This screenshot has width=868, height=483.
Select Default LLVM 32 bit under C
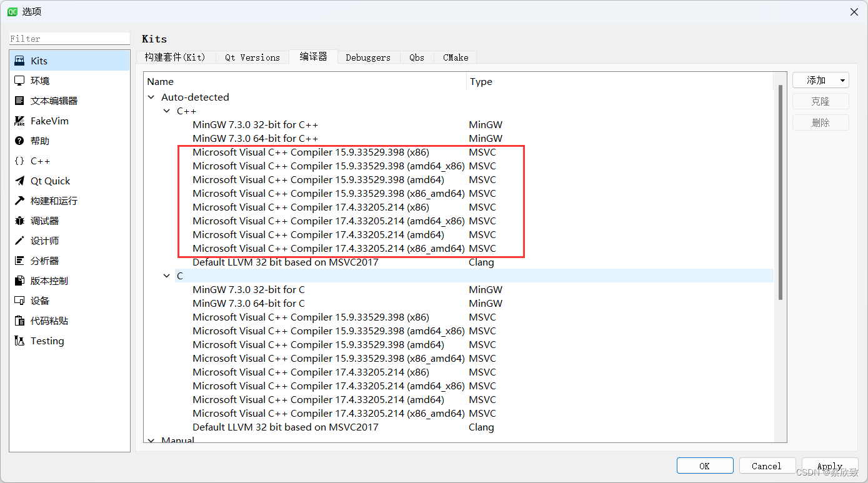point(286,427)
